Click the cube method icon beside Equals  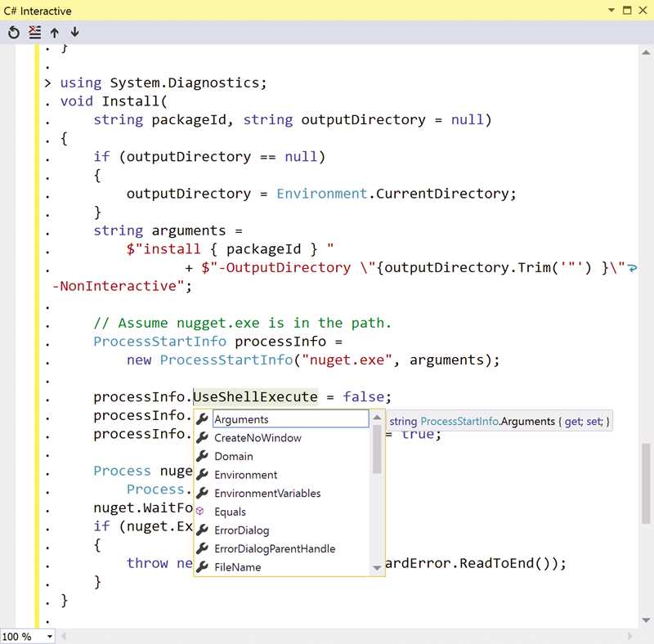pos(200,511)
